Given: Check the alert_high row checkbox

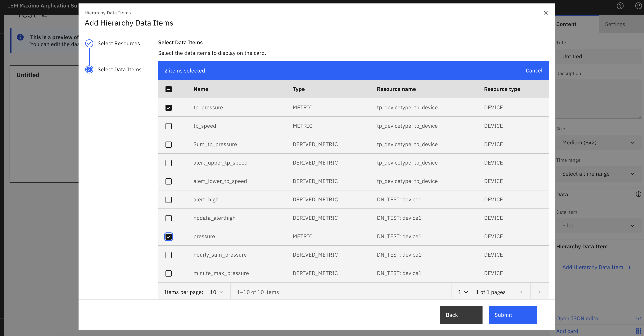Looking at the screenshot, I should [169, 199].
